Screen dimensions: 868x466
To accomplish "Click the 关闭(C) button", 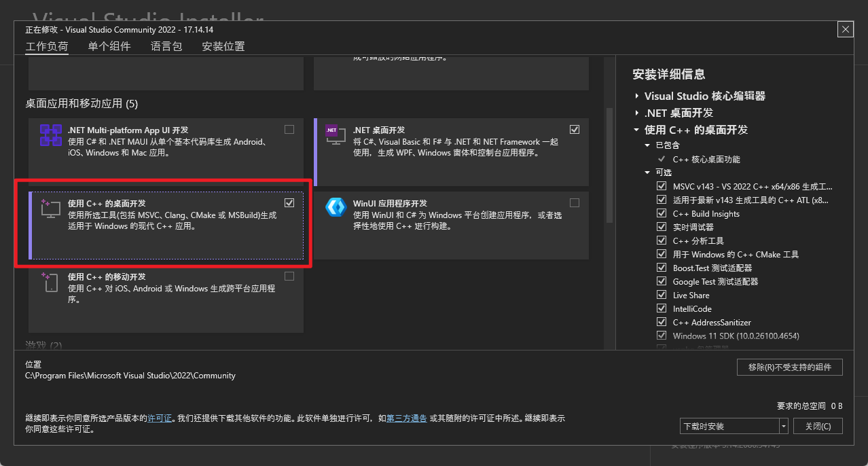I will point(818,426).
